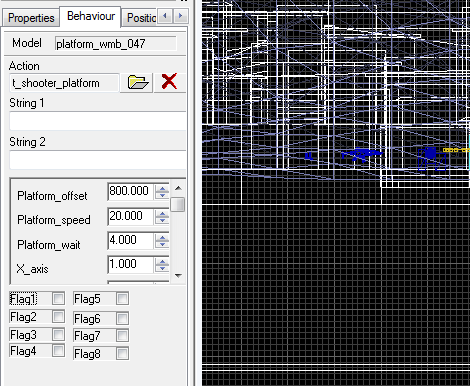Focus the String 2 input field
Viewport: 470px width, 386px height.
click(98, 160)
